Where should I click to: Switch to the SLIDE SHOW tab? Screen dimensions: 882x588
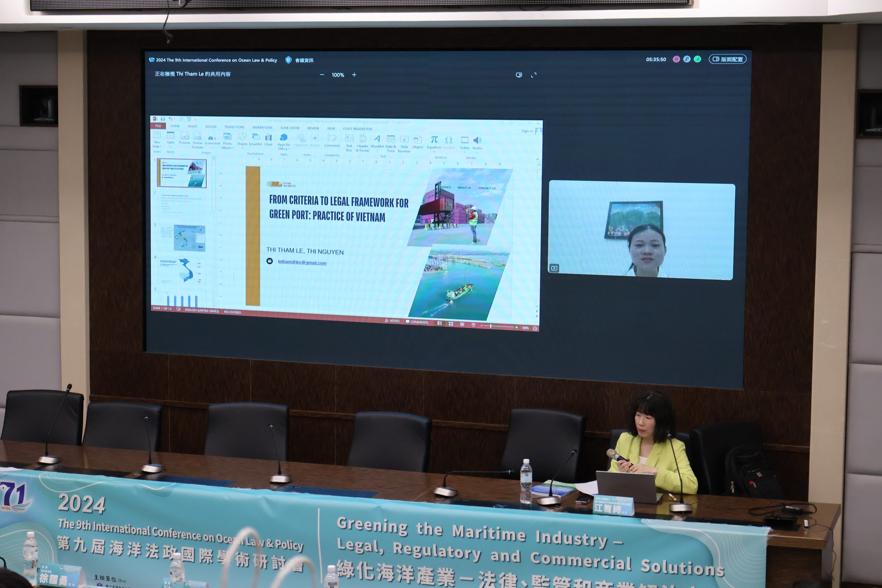point(290,128)
